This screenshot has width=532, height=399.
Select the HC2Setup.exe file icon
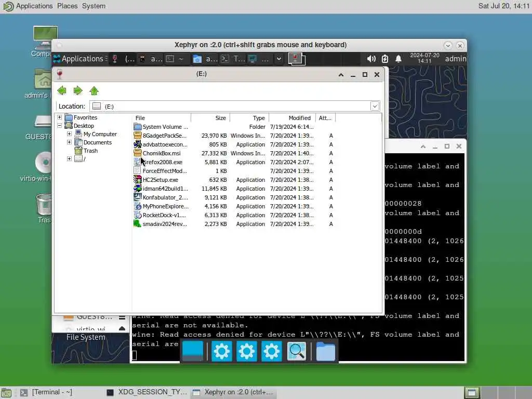[137, 180]
